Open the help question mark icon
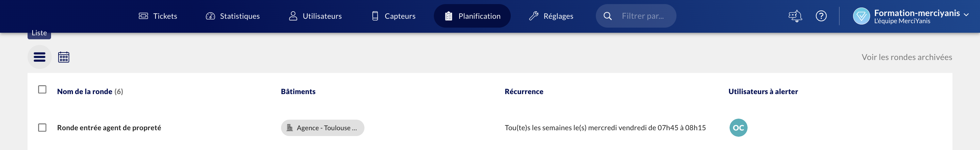980x150 pixels. pos(821,16)
